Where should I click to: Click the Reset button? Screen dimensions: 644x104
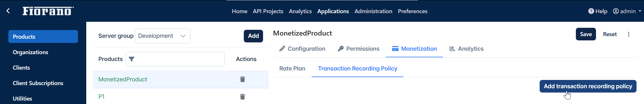click(610, 34)
